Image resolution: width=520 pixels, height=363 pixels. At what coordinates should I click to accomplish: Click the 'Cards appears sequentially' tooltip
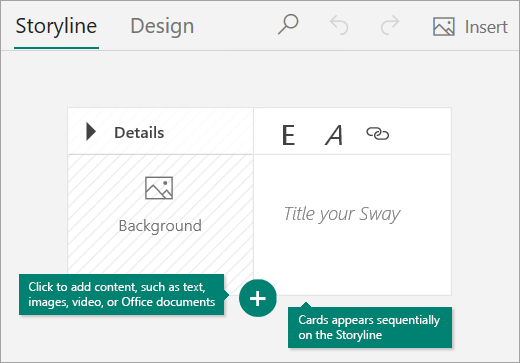pyautogui.click(x=370, y=327)
